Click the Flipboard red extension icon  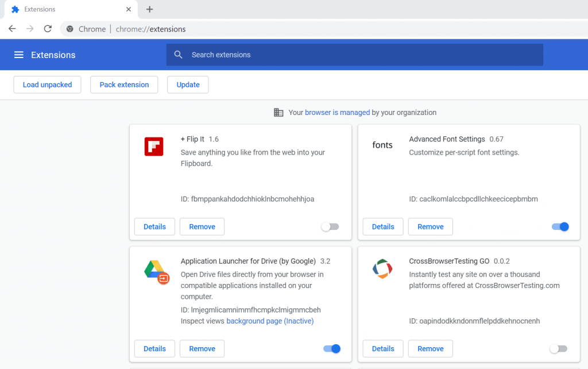tap(154, 147)
